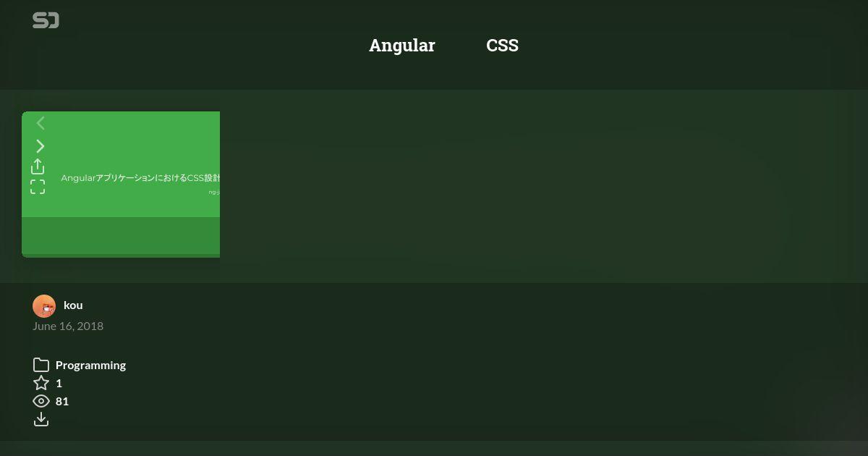Click the eye views icon

[x=41, y=401]
